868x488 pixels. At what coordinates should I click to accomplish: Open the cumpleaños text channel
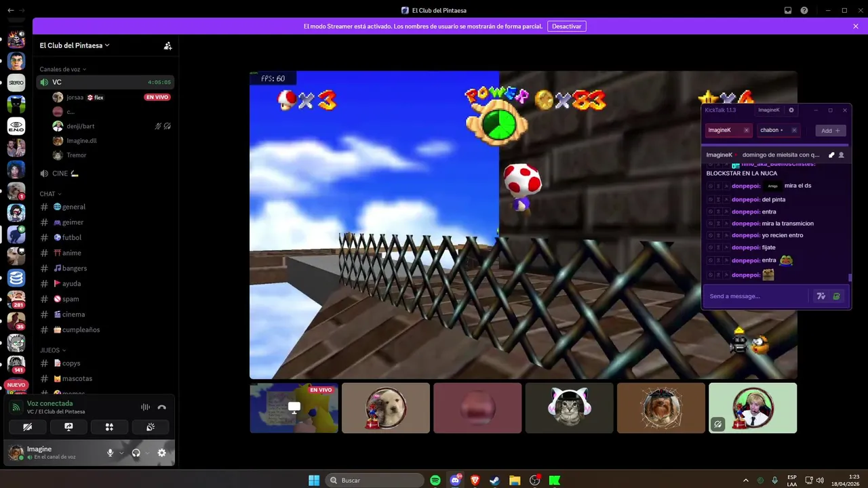[x=105, y=329]
